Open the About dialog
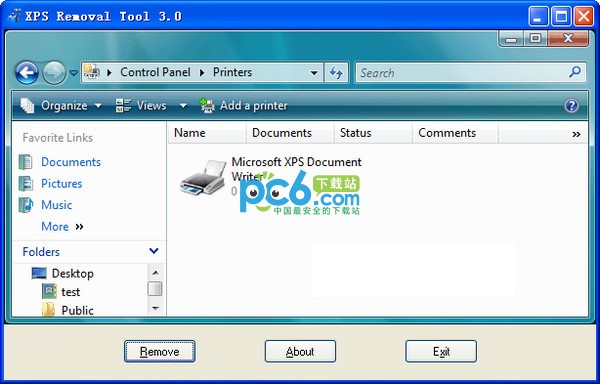Screen dimensions: 600x384 pos(300,351)
